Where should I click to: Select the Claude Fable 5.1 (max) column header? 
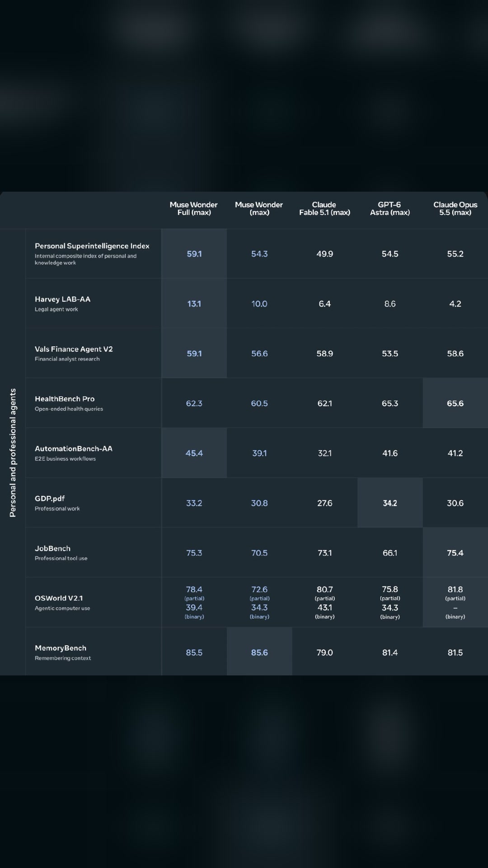pos(324,208)
